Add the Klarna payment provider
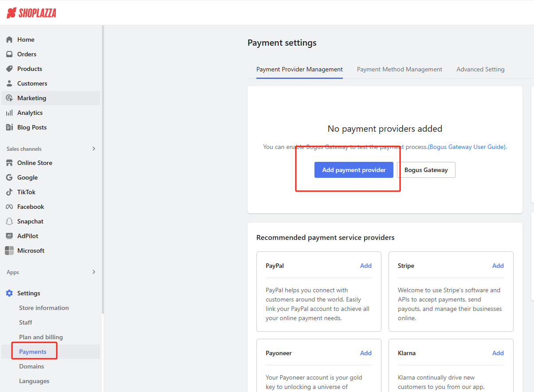Image resolution: width=534 pixels, height=392 pixels. point(498,353)
